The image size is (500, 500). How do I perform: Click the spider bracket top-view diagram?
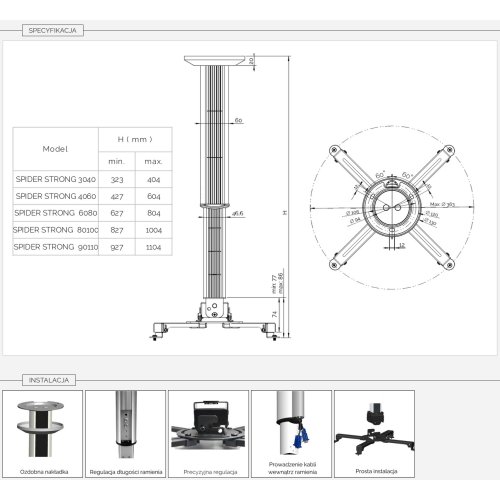coord(392,207)
